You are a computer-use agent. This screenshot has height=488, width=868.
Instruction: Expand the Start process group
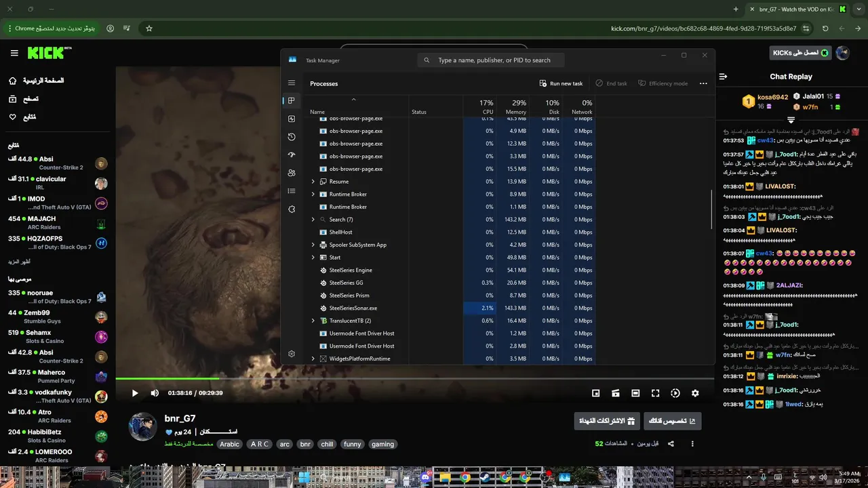pyautogui.click(x=313, y=258)
